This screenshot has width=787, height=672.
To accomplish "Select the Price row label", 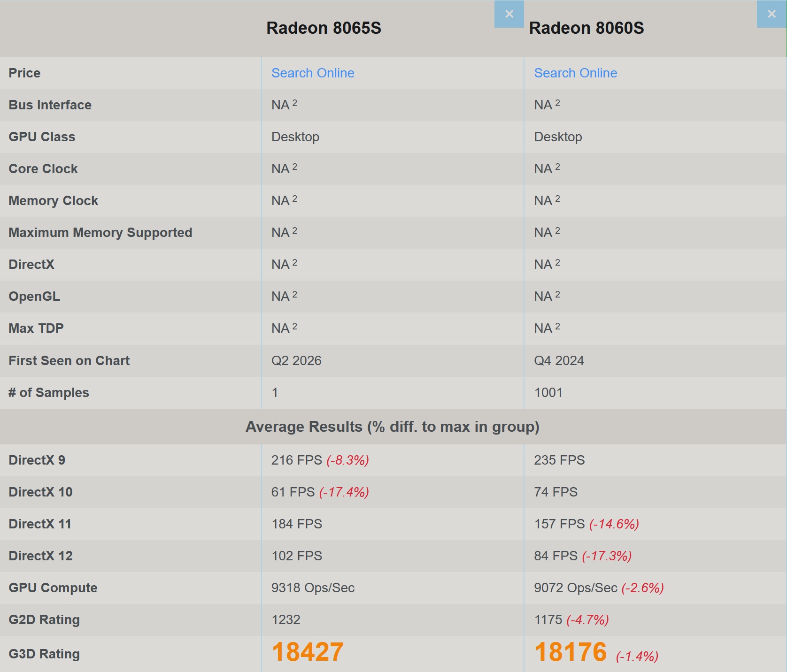I will 24,73.
